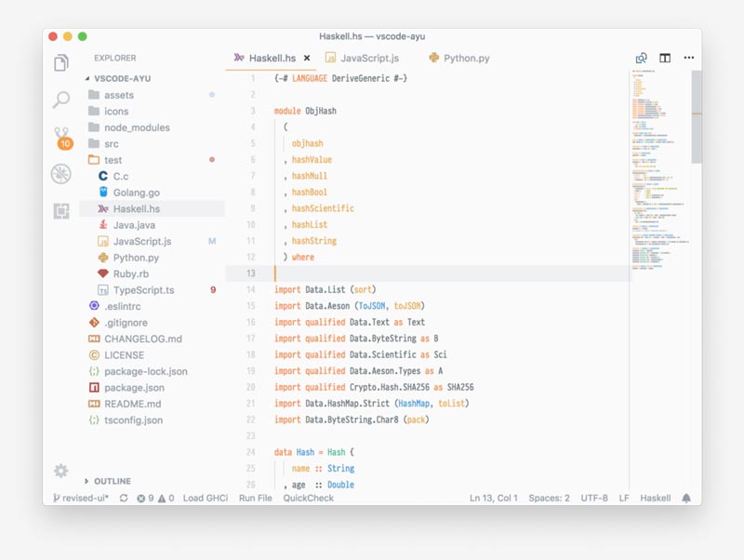
Task: Change line ending via LF indicator
Action: (624, 498)
